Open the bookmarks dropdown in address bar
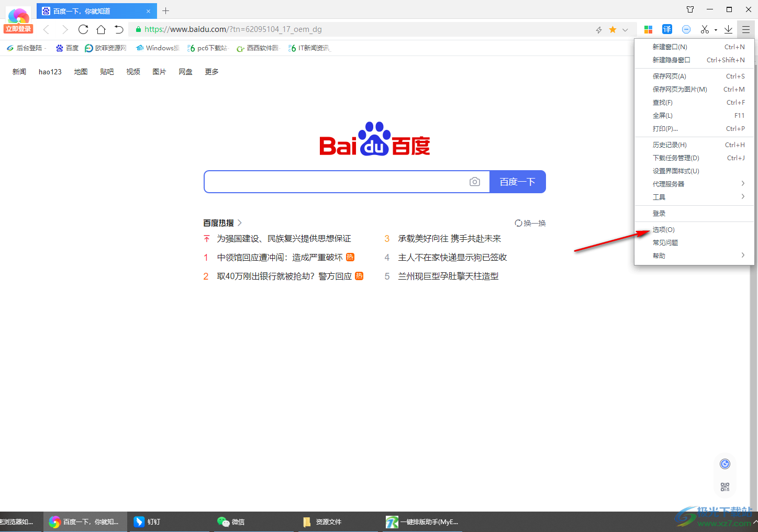 (625, 29)
